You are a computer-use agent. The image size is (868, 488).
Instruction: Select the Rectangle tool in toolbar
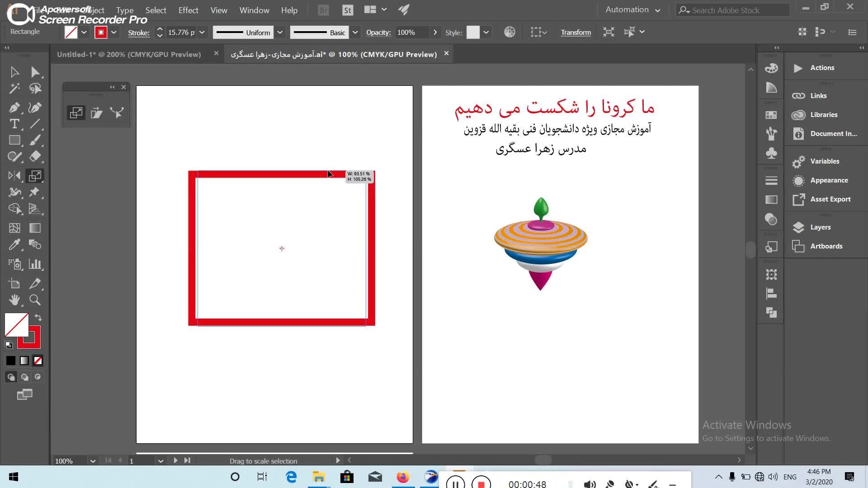[x=14, y=141]
